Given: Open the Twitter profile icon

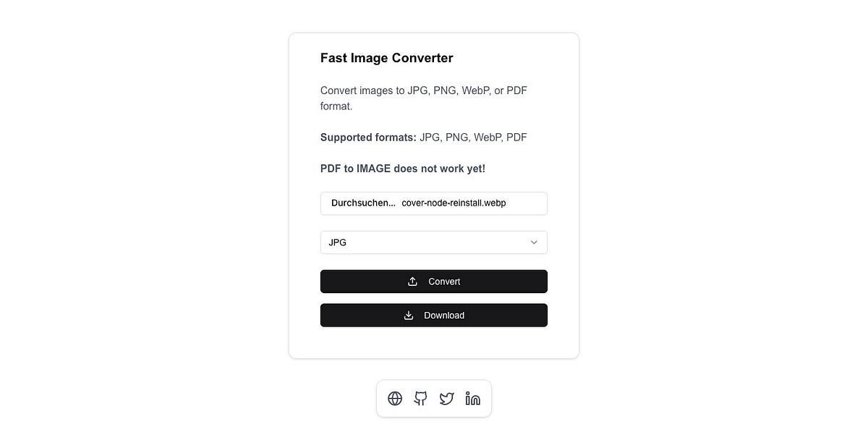Looking at the screenshot, I should point(446,398).
